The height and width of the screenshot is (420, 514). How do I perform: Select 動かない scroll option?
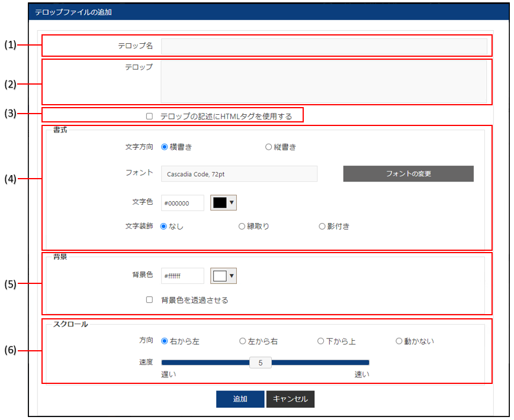point(399,341)
